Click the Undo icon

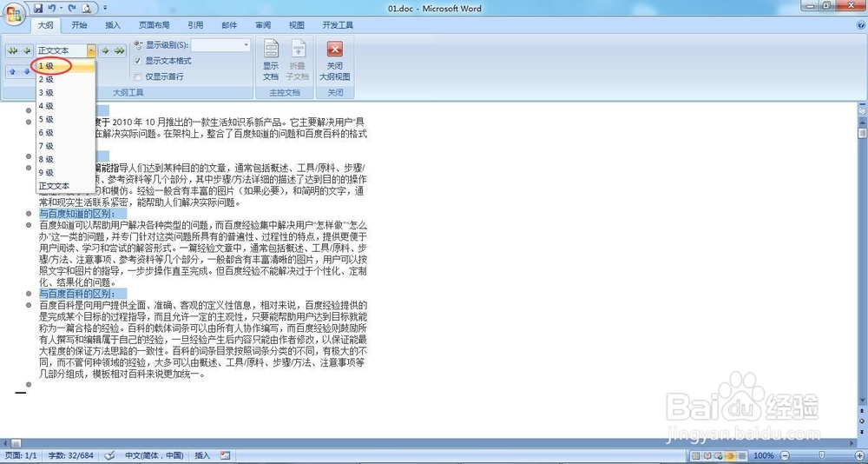(x=52, y=8)
